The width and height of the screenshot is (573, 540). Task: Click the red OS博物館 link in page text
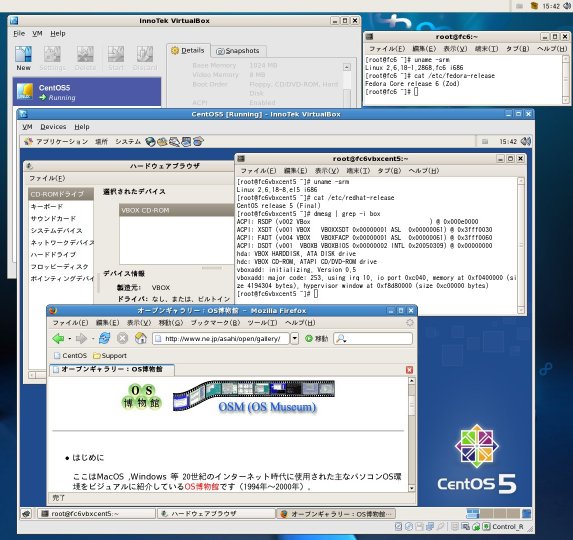[x=201, y=486]
